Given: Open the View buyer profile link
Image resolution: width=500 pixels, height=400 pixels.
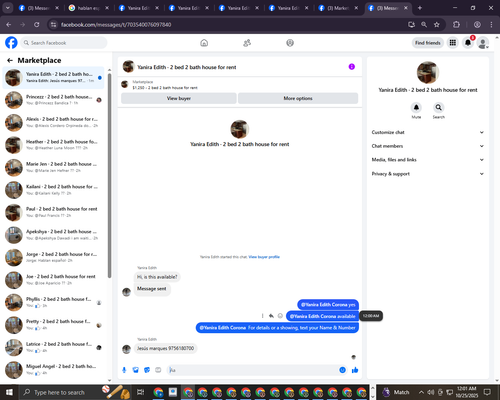Looking at the screenshot, I should pyautogui.click(x=264, y=257).
